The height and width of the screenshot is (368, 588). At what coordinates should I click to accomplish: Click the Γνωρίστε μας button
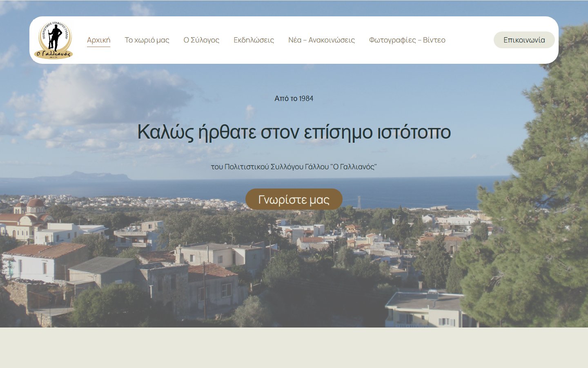(x=294, y=200)
